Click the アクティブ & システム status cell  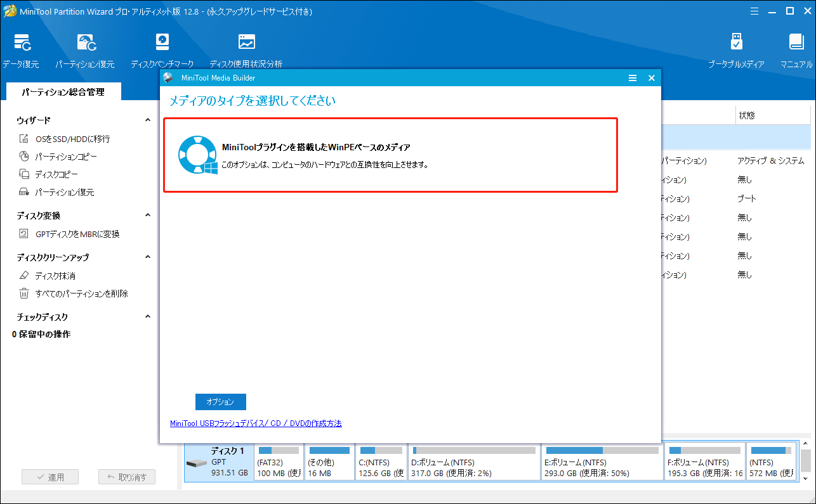coord(770,161)
